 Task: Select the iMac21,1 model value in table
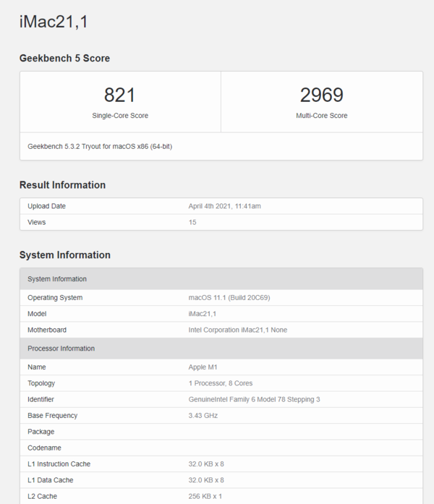click(x=203, y=314)
